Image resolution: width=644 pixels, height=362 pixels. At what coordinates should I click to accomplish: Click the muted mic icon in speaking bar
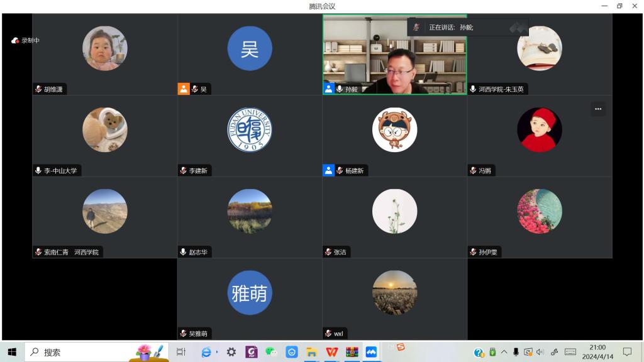[x=416, y=27]
